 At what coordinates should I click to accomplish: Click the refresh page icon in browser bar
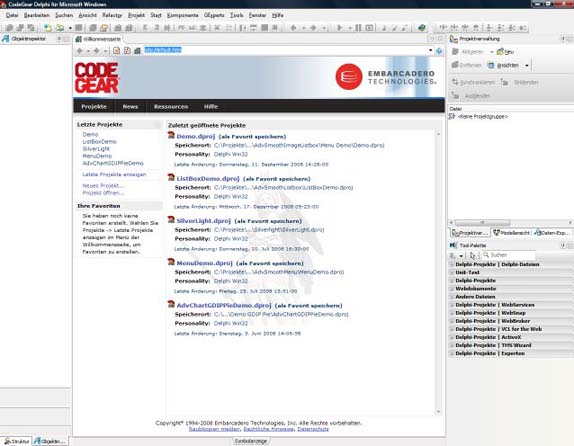coord(127,51)
